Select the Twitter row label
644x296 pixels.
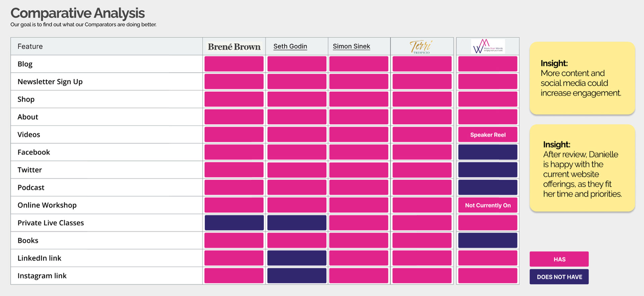coord(30,170)
